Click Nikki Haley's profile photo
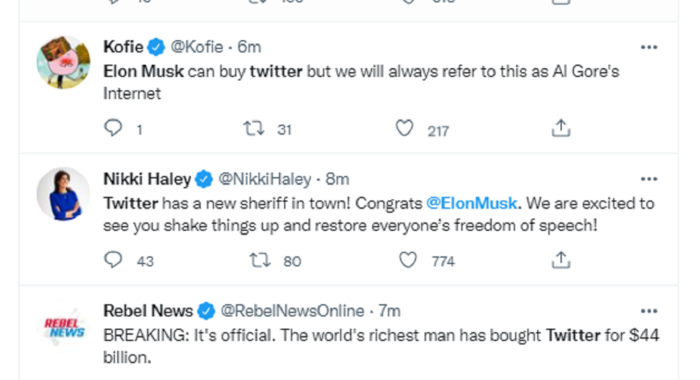Screen dimensions: 700x380 tap(63, 194)
